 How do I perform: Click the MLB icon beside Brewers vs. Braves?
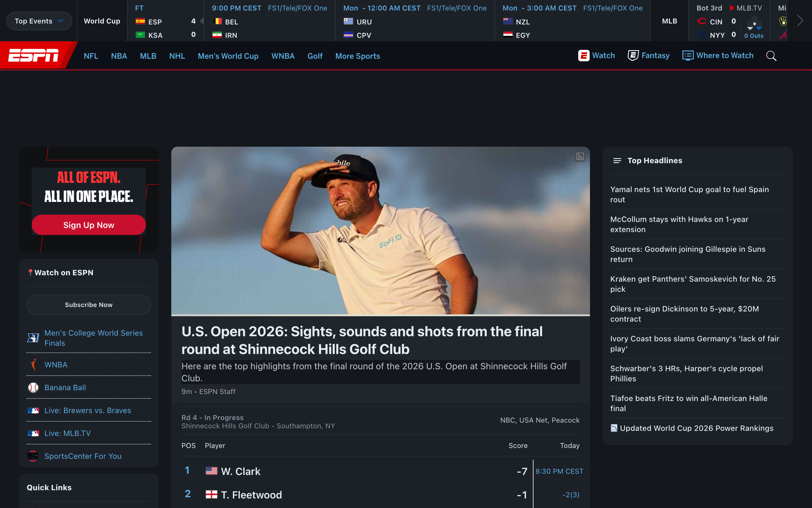point(33,410)
